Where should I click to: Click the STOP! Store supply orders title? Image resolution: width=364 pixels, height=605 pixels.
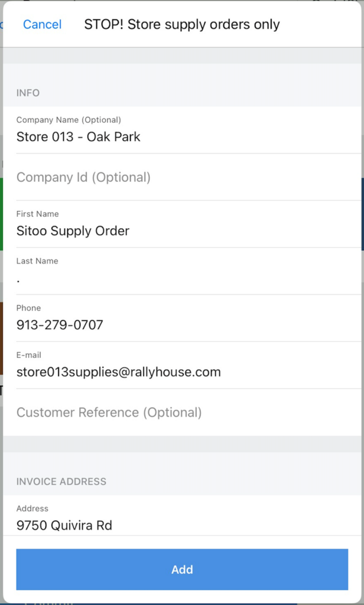pyautogui.click(x=182, y=24)
